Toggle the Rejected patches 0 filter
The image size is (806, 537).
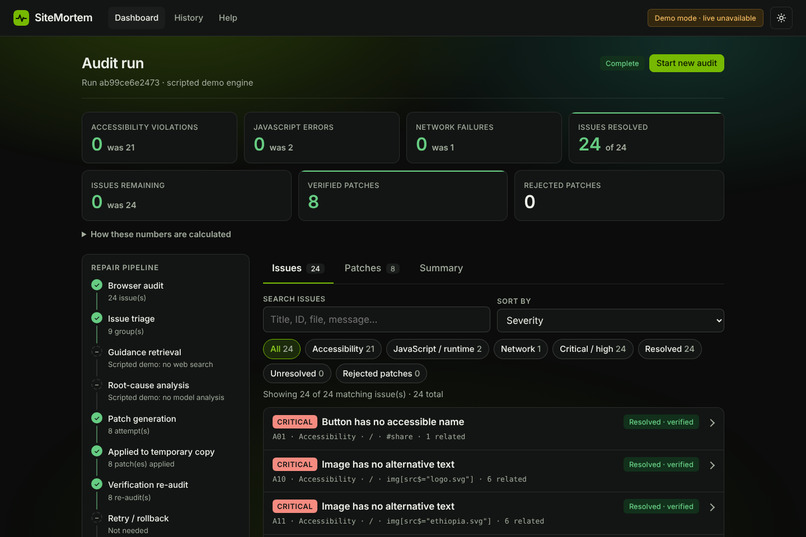click(381, 374)
